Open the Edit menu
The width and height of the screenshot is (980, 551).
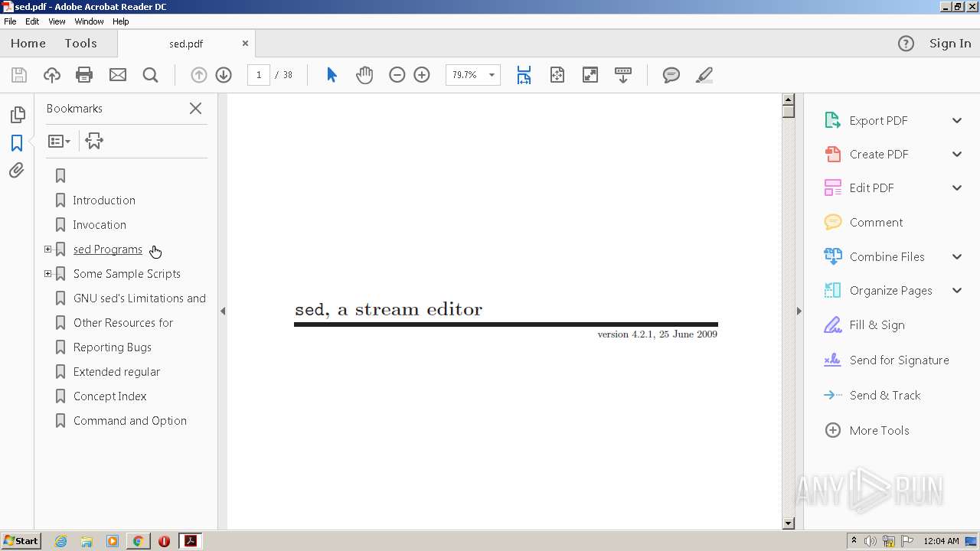coord(32,21)
